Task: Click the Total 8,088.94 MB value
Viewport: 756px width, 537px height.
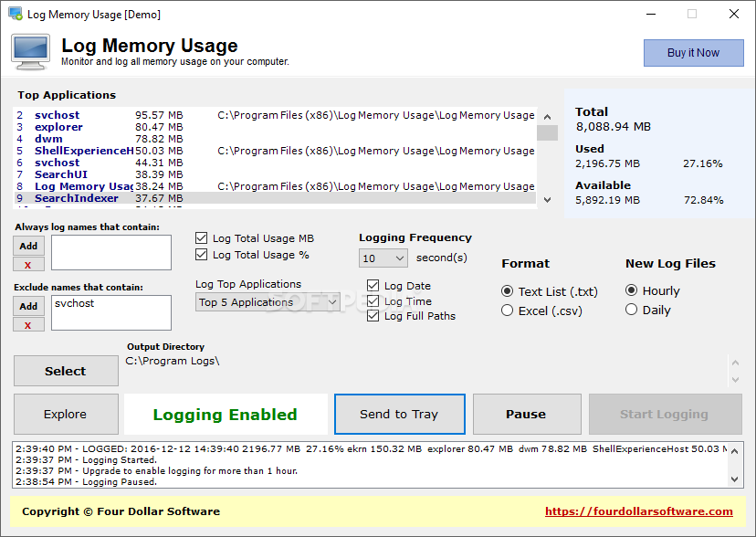Action: [x=614, y=127]
